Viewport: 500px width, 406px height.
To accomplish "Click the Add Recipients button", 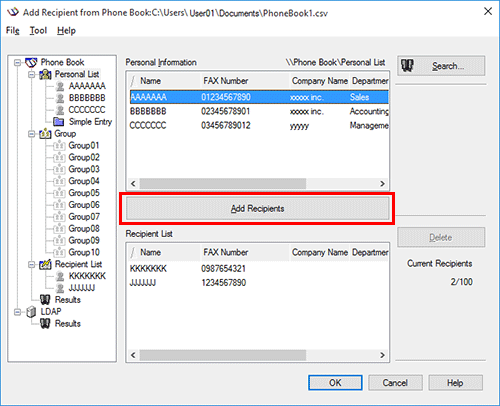I will pos(257,208).
